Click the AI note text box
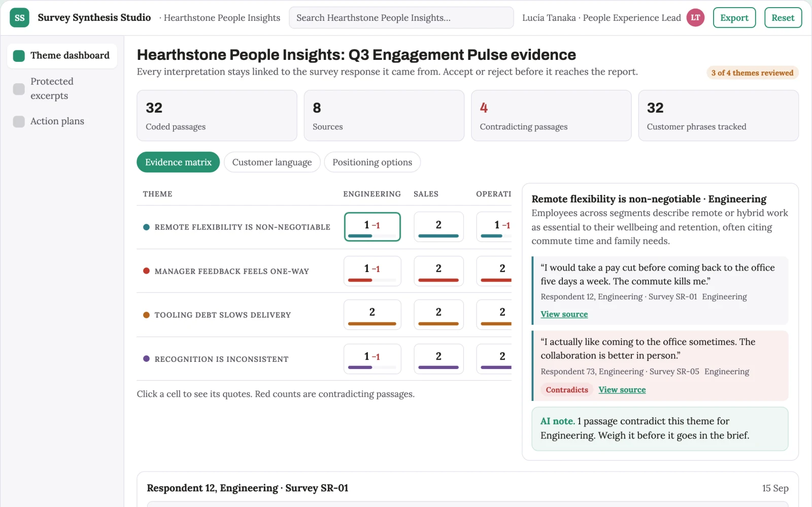 tap(660, 429)
